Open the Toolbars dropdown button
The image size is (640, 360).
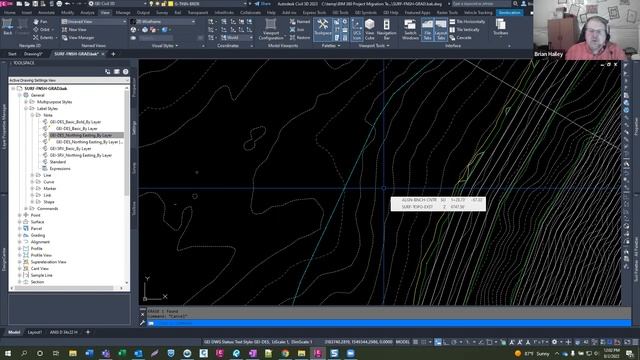coord(500,28)
